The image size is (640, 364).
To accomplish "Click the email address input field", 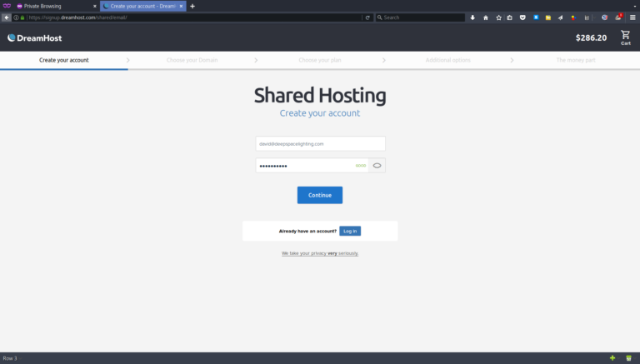I will pos(320,143).
